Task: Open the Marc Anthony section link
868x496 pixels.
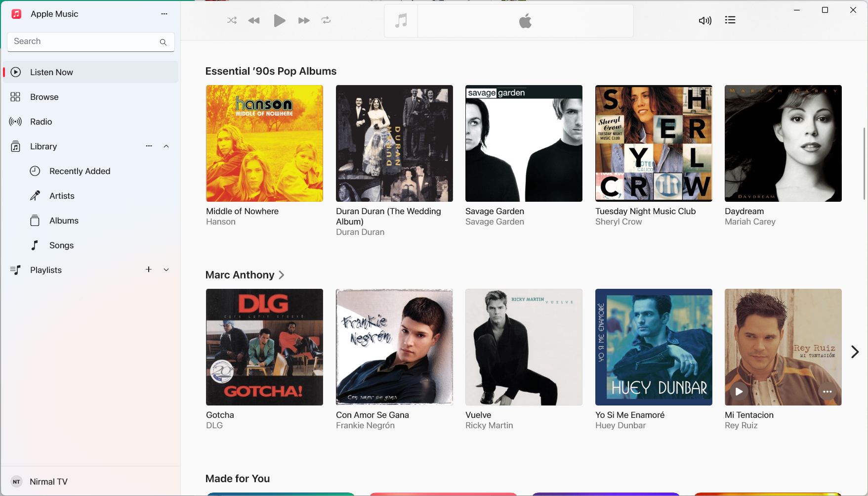Action: point(245,275)
